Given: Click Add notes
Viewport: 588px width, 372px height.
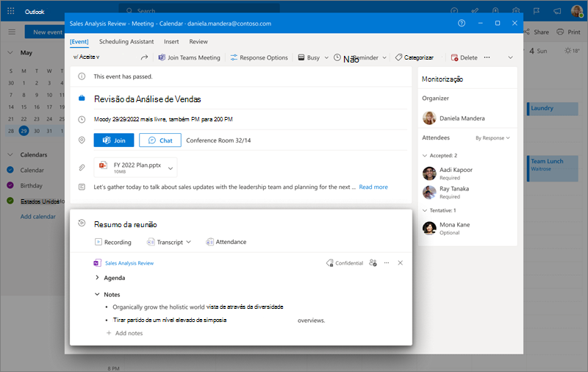Looking at the screenshot, I should (124, 333).
